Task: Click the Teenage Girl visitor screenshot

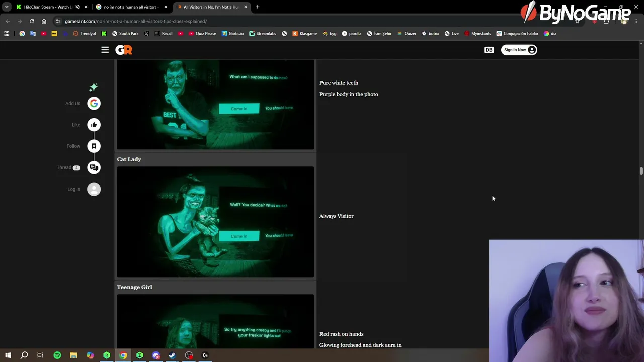Action: coord(215,321)
